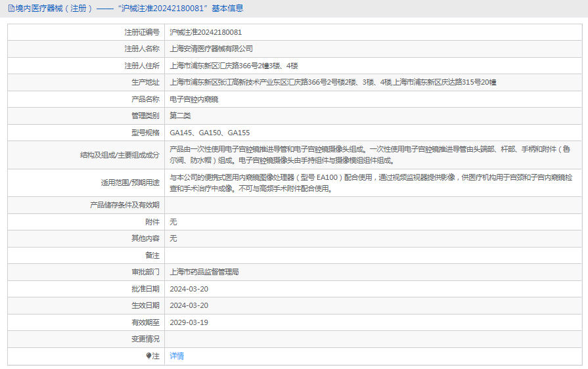Click the bulb icon beside 注
The image size is (588, 369).
coord(148,356)
